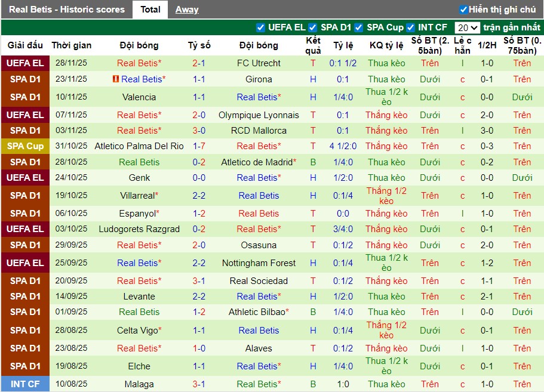
Task: Uncheck the SPA D1 filter
Action: [x=311, y=27]
